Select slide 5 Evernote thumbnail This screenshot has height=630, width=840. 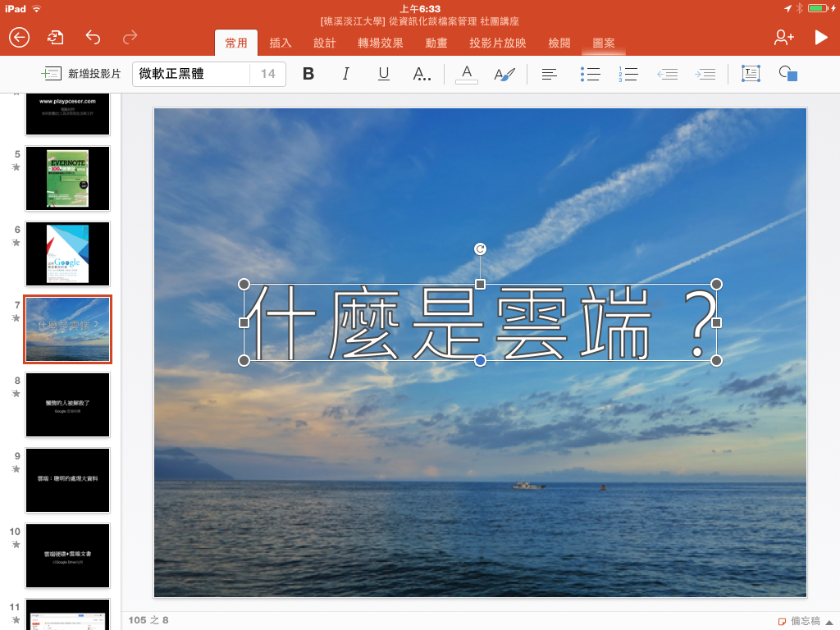[67, 178]
